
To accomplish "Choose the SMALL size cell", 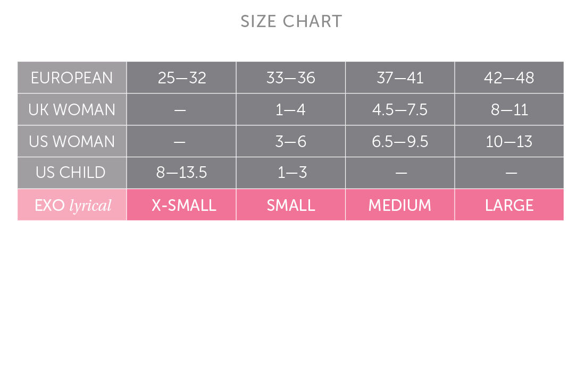I will tap(291, 205).
